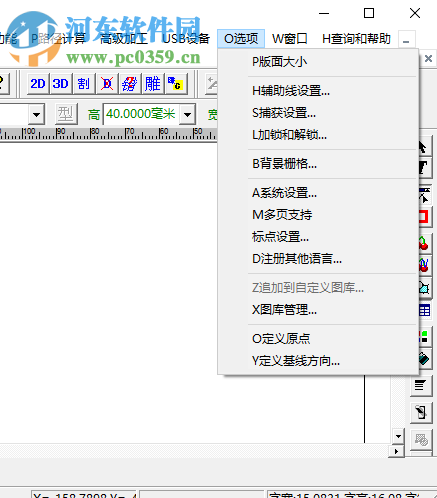Select the T text tool in the right toolbar
The image size is (437, 498).
423,167
